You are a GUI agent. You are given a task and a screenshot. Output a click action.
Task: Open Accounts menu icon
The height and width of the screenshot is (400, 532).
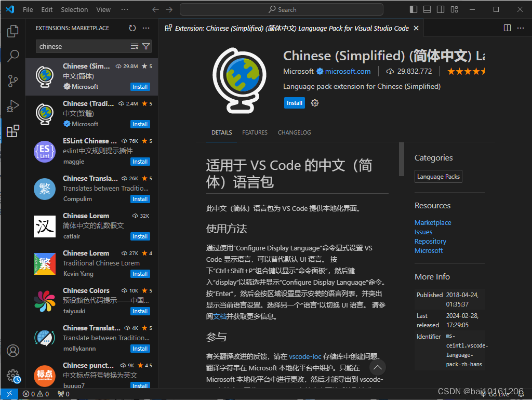pos(13,351)
